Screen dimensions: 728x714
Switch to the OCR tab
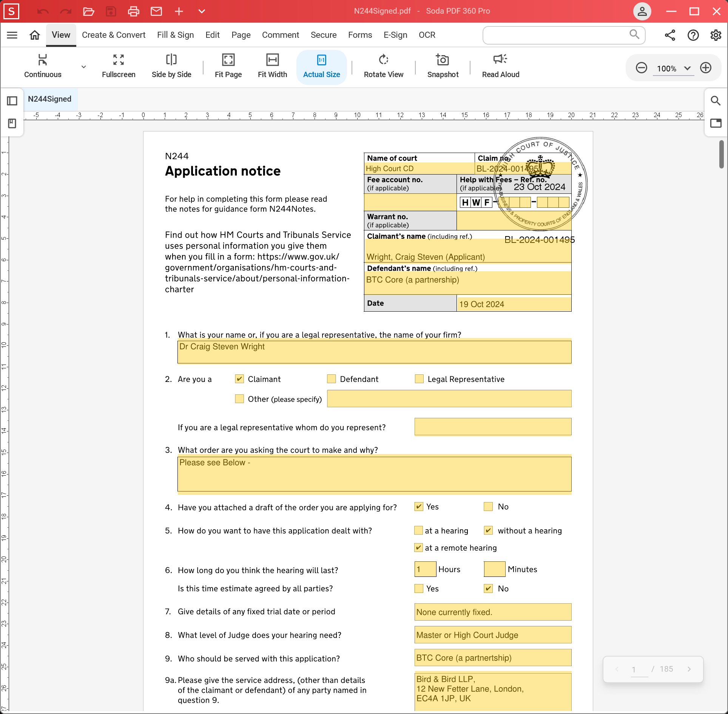pyautogui.click(x=427, y=35)
